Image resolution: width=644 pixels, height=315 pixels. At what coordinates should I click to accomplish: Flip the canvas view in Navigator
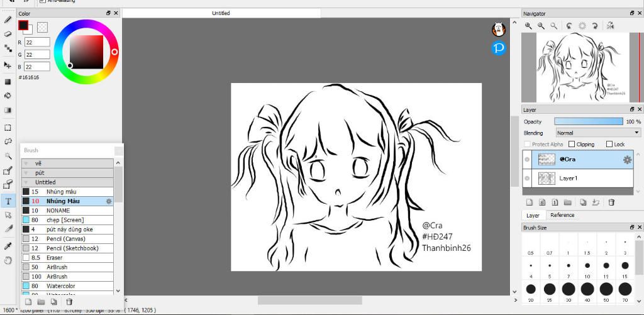pos(610,26)
